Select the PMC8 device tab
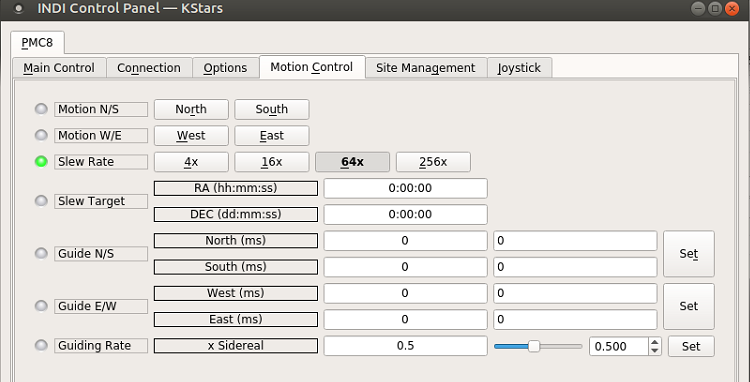 coord(37,43)
